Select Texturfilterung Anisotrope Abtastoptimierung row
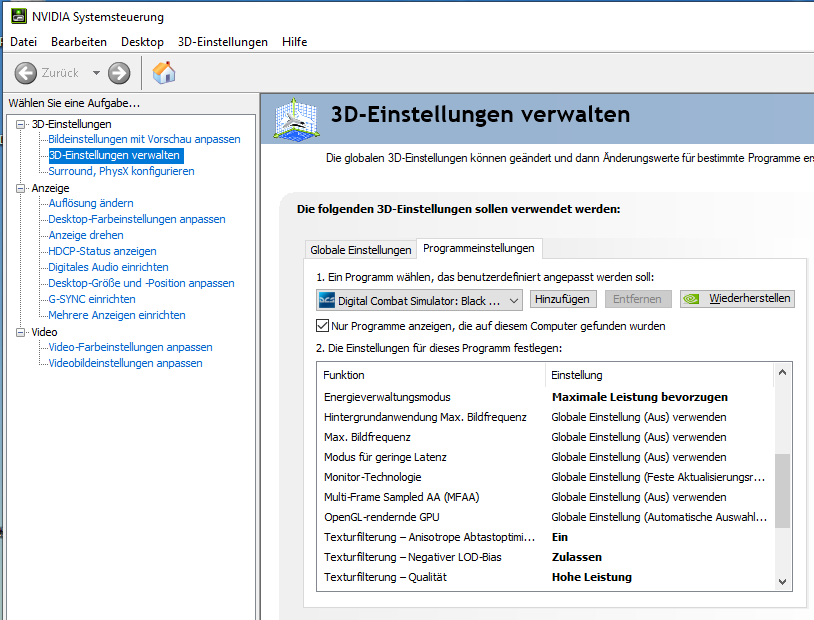Image resolution: width=814 pixels, height=620 pixels. 545,537
